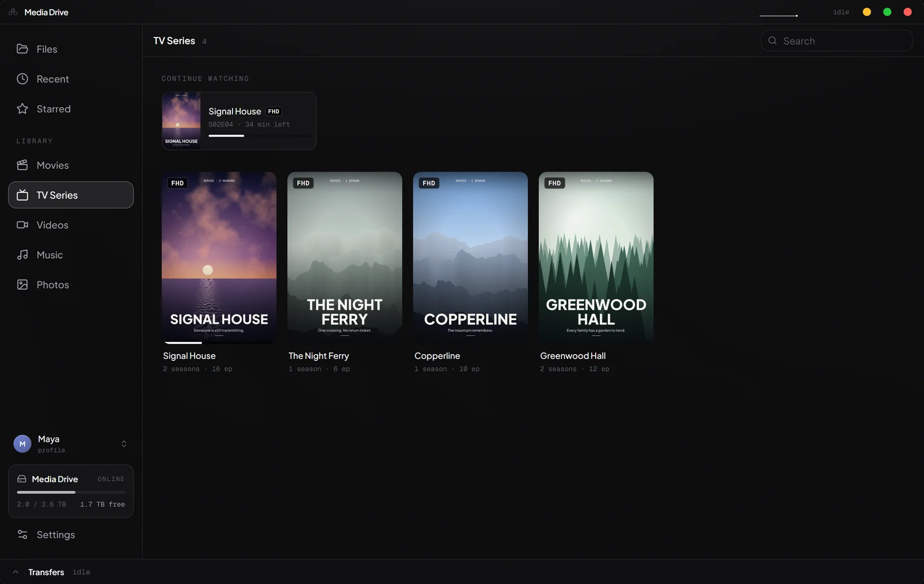924x584 pixels.
Task: Go to Recent items
Action: (71, 78)
